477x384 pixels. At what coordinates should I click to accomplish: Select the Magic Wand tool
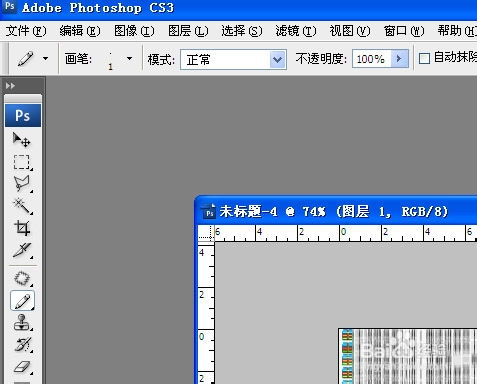tap(22, 206)
